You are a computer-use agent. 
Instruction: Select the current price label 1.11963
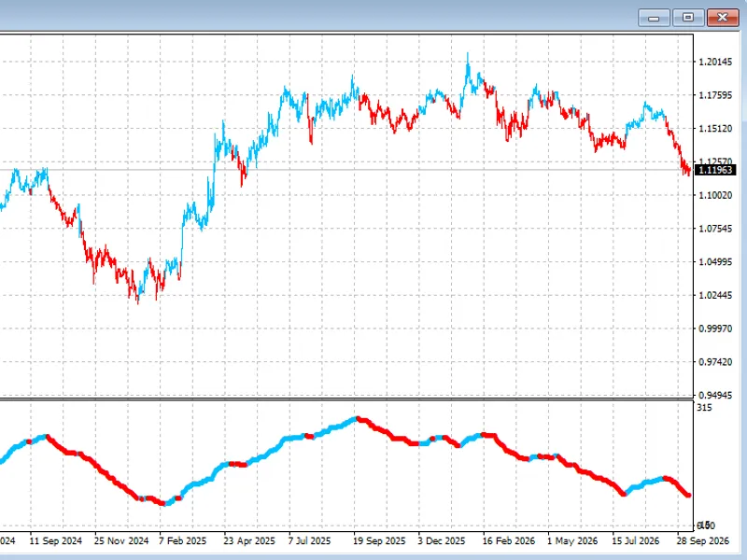click(x=715, y=170)
